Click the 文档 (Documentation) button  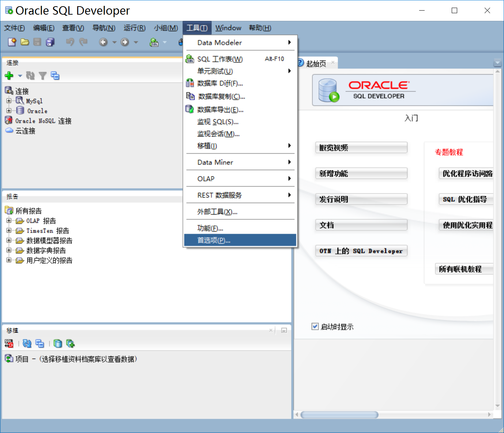click(x=361, y=225)
